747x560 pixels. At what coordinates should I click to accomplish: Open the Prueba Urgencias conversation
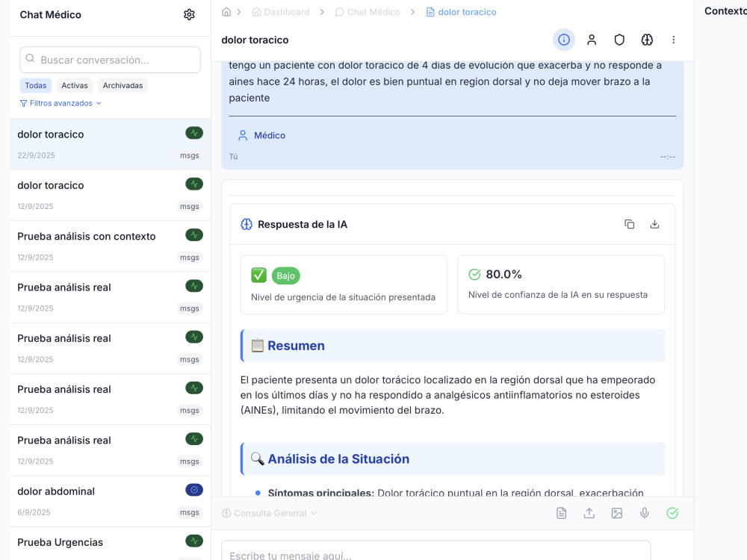click(x=110, y=544)
